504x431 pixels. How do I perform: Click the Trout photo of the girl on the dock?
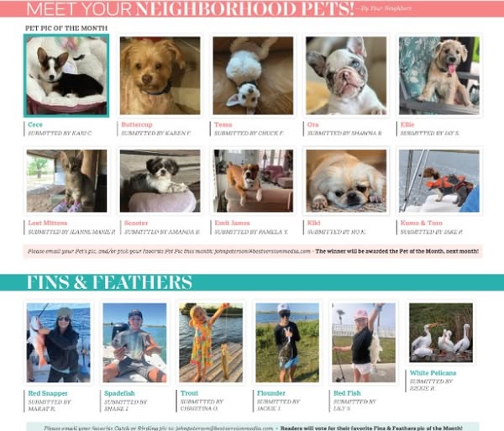[x=211, y=343]
